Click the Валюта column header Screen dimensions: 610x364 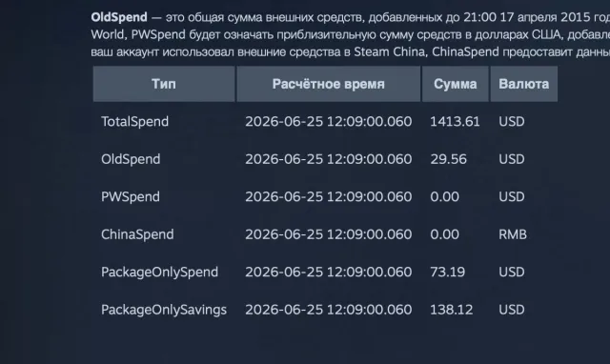click(x=523, y=84)
